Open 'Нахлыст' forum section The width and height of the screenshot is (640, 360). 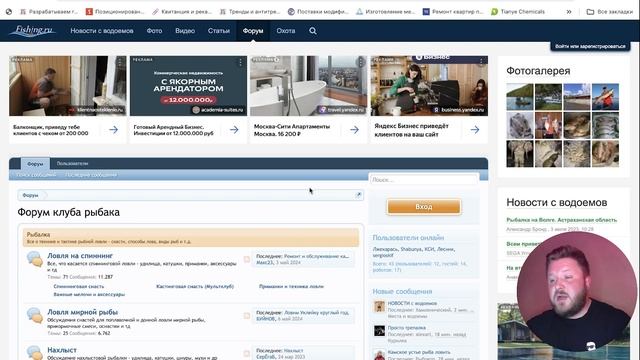[x=62, y=350]
